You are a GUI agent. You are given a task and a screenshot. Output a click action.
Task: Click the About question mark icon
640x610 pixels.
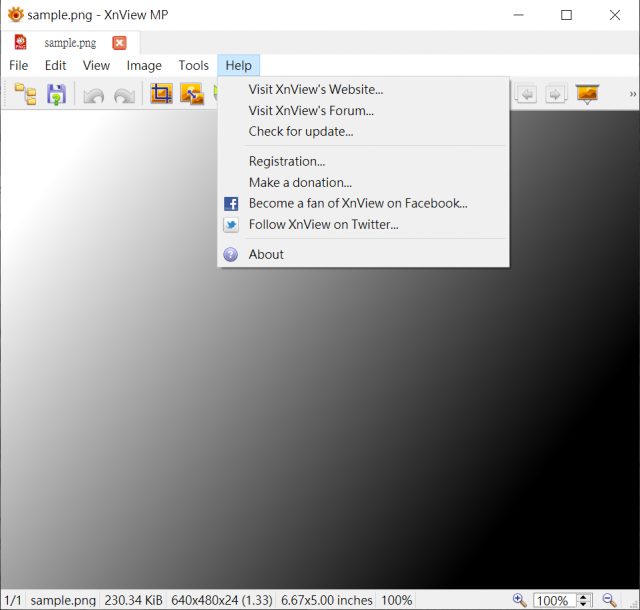coord(231,254)
